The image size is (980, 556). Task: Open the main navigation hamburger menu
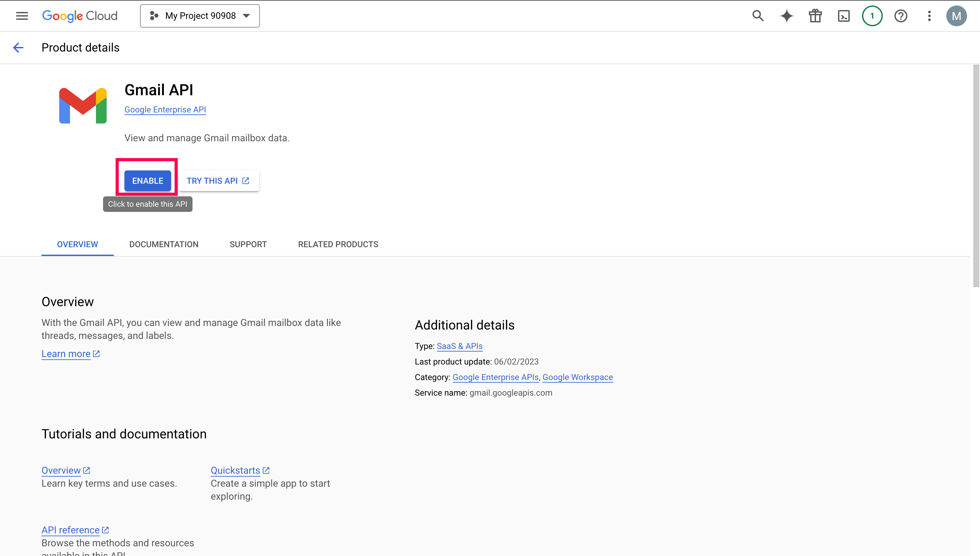coord(22,16)
